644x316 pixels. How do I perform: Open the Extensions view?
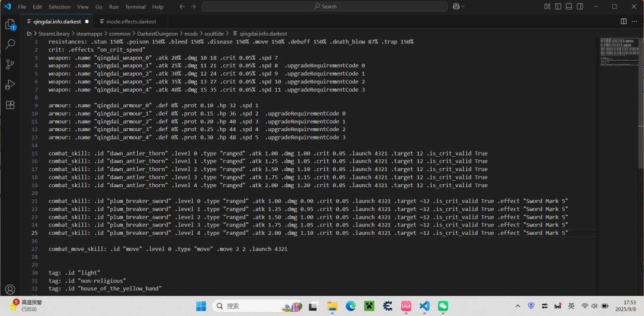(10, 105)
